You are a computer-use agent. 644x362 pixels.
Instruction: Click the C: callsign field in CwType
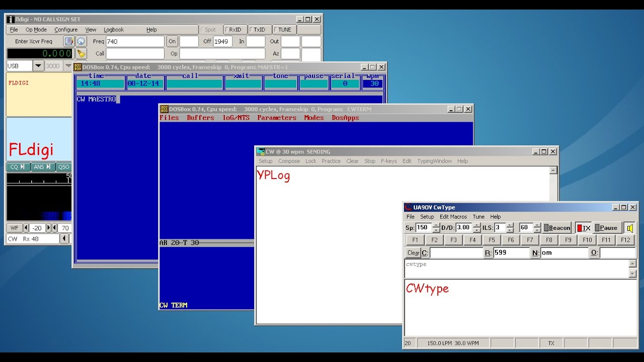coord(456,253)
